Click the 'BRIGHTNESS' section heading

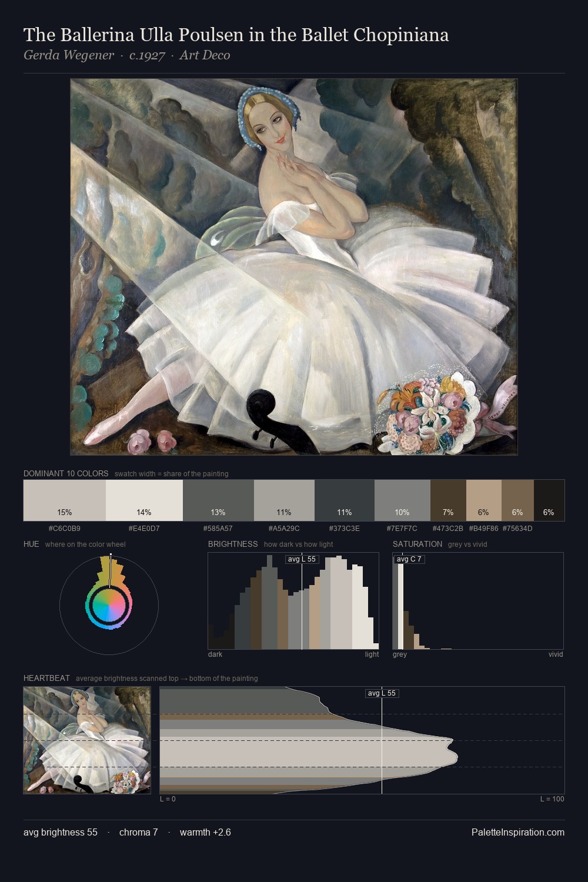pyautogui.click(x=233, y=544)
